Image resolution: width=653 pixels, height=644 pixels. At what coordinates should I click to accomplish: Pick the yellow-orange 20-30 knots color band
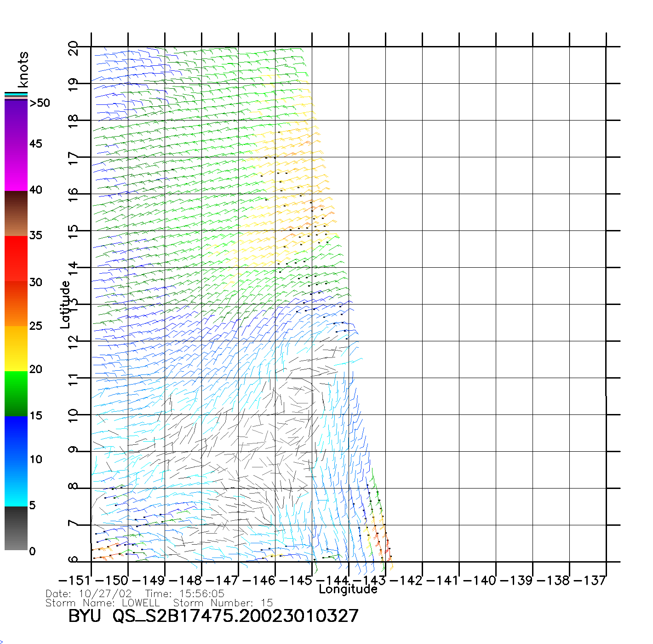point(16,327)
